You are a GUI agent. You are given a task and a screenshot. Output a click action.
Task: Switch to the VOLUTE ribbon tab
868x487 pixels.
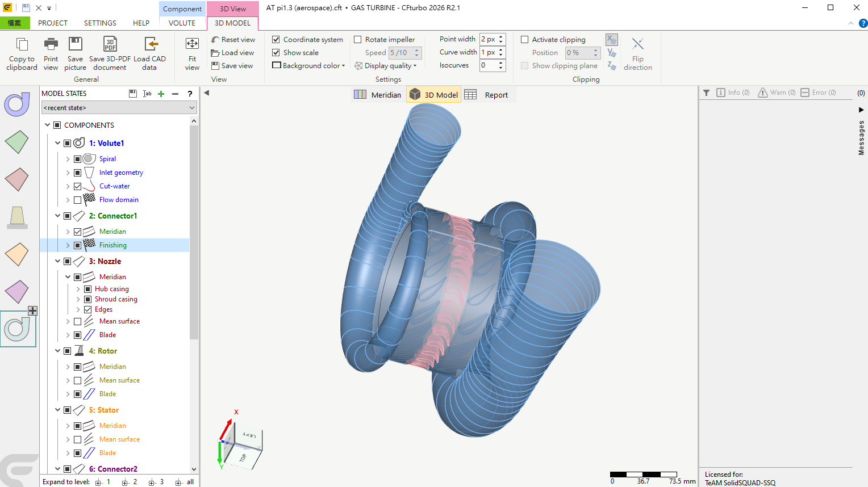click(x=182, y=23)
